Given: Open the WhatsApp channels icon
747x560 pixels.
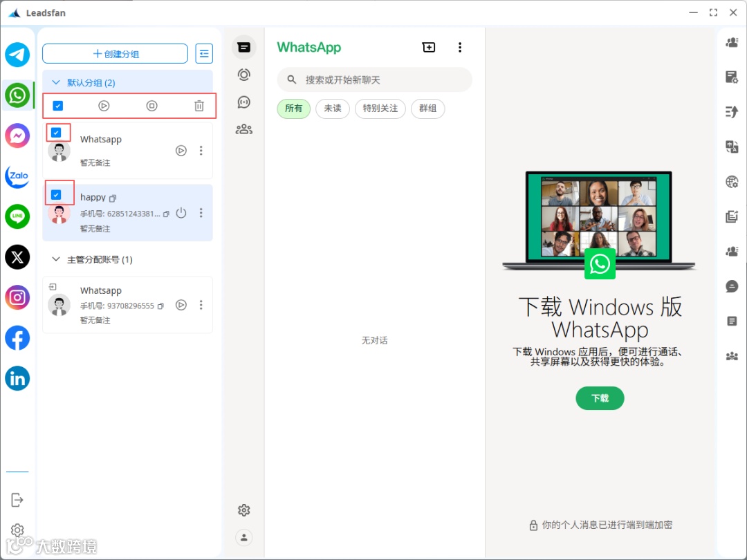Looking at the screenshot, I should click(x=244, y=102).
